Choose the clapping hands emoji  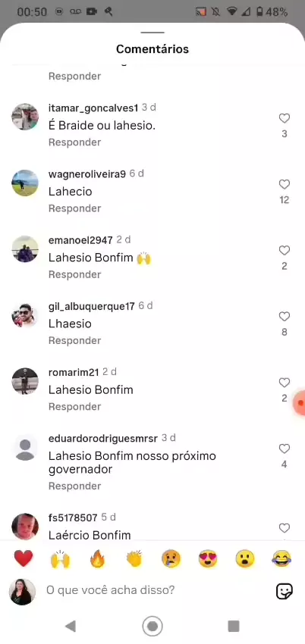[134, 559]
